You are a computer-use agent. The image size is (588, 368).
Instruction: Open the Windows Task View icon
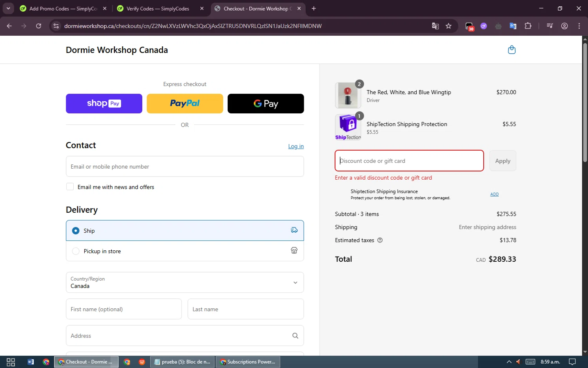tap(11, 362)
